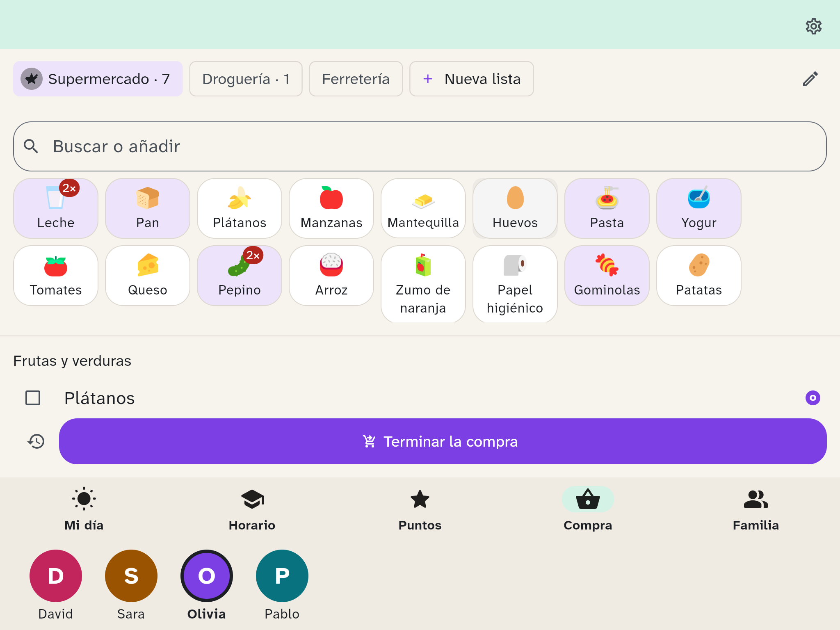Select Olivia's profile avatar
This screenshot has width=840, height=630.
(207, 576)
